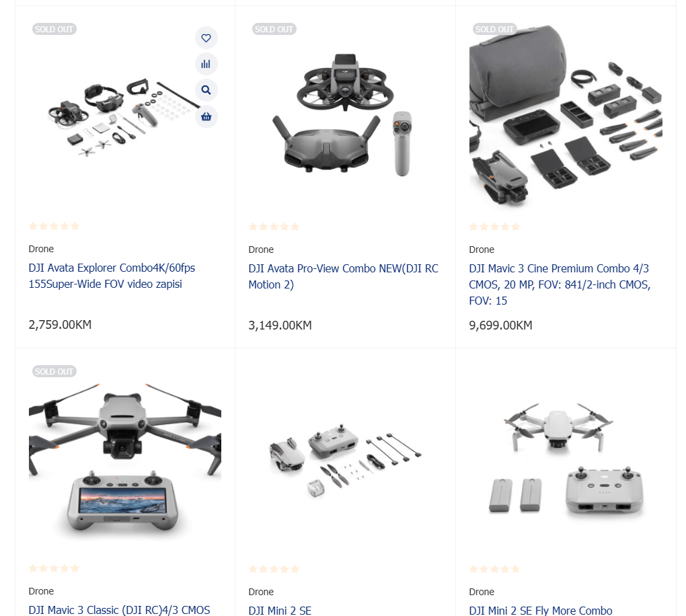Open quick view magnifier on Avata Explorer
686x616 pixels.
pyautogui.click(x=206, y=90)
